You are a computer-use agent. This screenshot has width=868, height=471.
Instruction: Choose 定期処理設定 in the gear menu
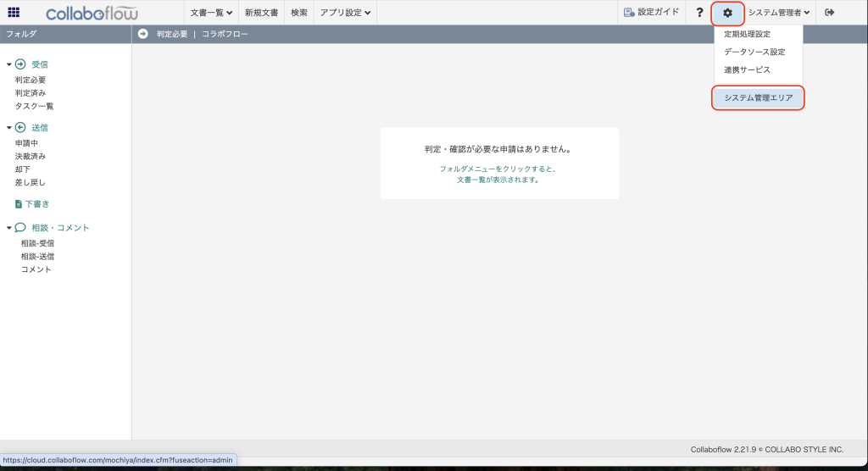click(747, 35)
